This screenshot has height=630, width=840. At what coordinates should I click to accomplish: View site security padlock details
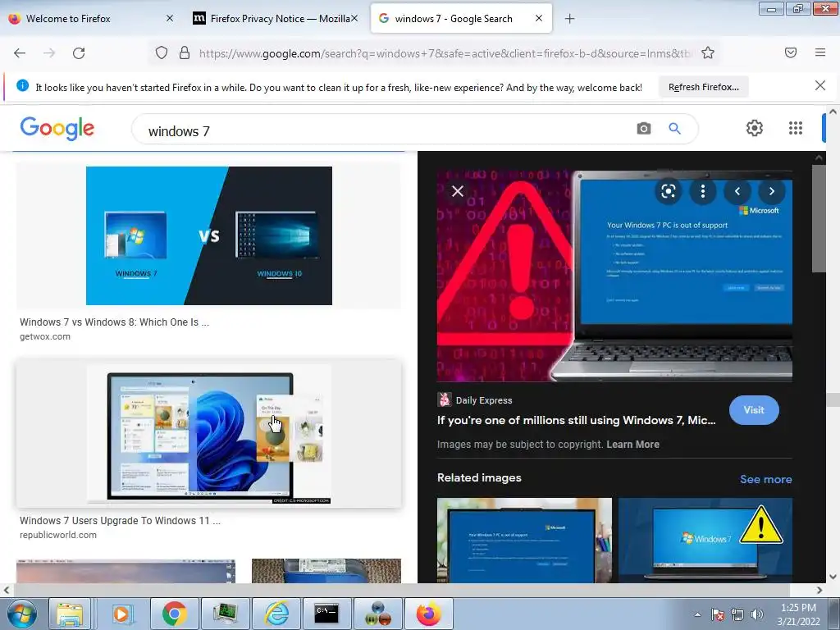pyautogui.click(x=185, y=52)
